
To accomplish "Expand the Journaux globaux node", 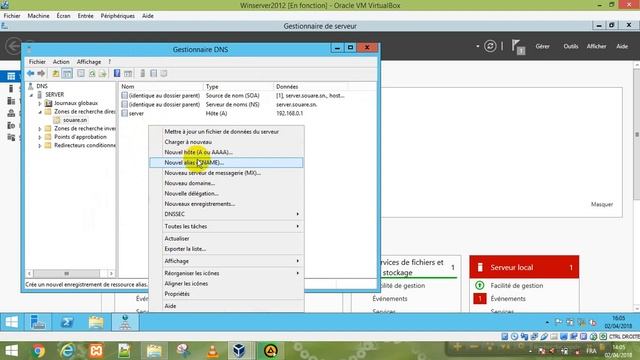I will [x=40, y=103].
